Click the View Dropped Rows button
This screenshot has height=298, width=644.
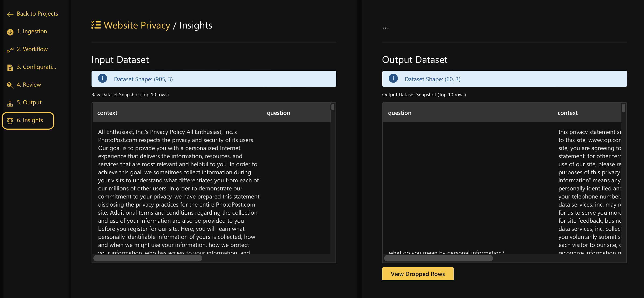(x=418, y=274)
